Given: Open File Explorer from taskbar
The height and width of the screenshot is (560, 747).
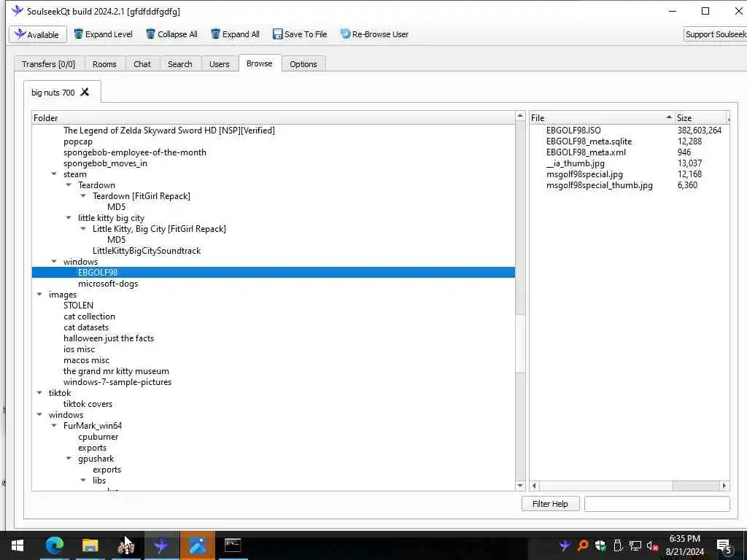Looking at the screenshot, I should (x=90, y=545).
